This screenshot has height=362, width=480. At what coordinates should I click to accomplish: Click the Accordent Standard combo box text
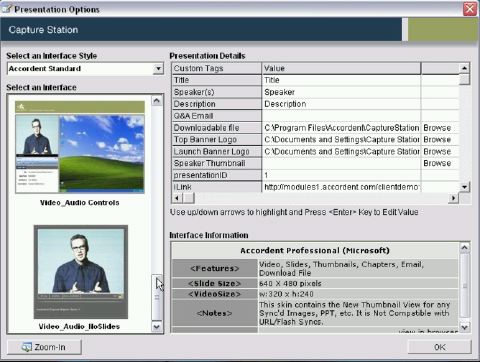(45, 69)
